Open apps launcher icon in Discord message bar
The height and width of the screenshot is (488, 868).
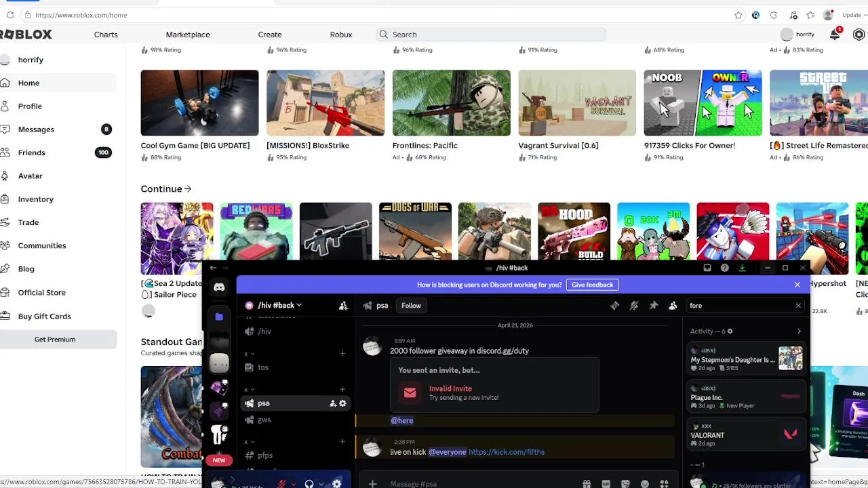click(x=664, y=484)
